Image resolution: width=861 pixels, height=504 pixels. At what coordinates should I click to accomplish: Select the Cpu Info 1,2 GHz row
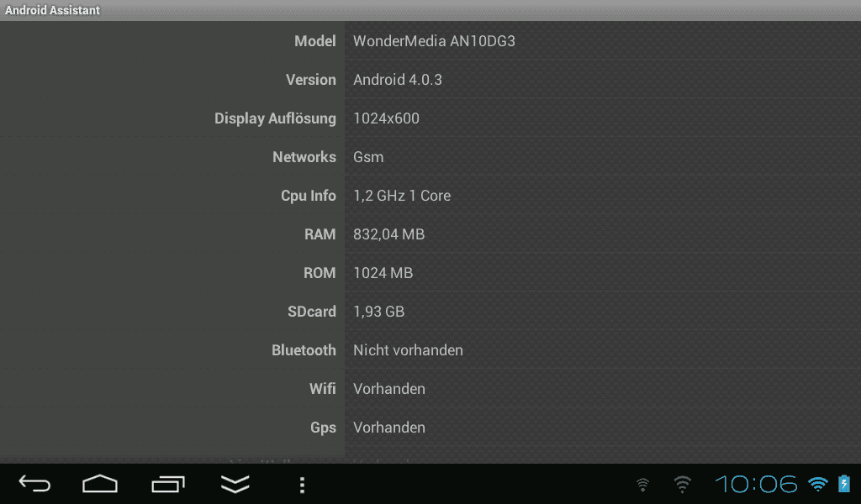pos(430,196)
